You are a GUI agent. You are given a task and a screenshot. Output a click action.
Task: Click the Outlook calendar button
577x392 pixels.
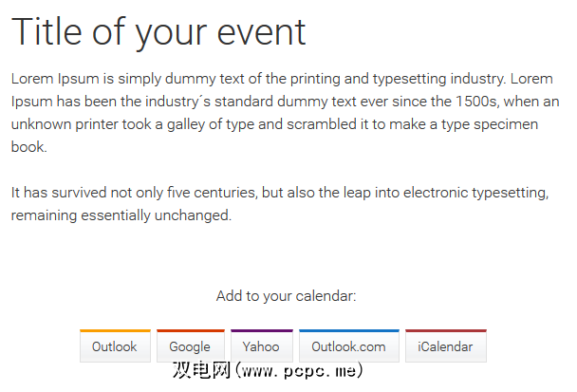[115, 346]
